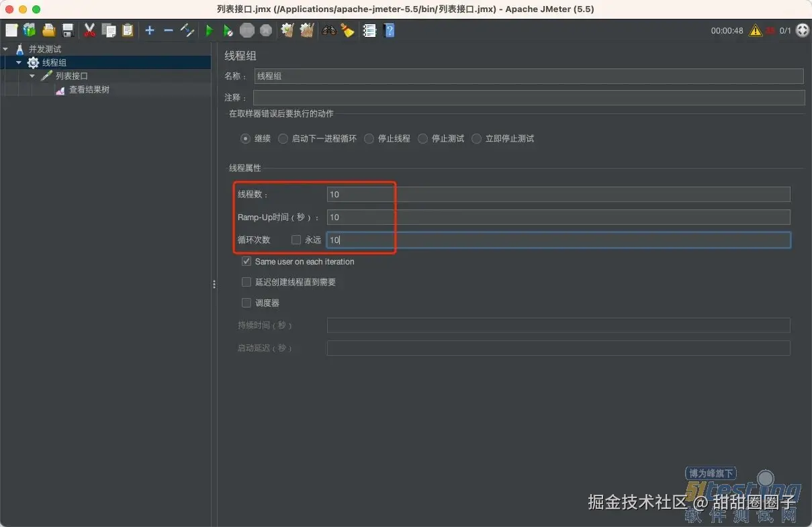
Task: Click the Open file folder icon
Action: point(48,30)
